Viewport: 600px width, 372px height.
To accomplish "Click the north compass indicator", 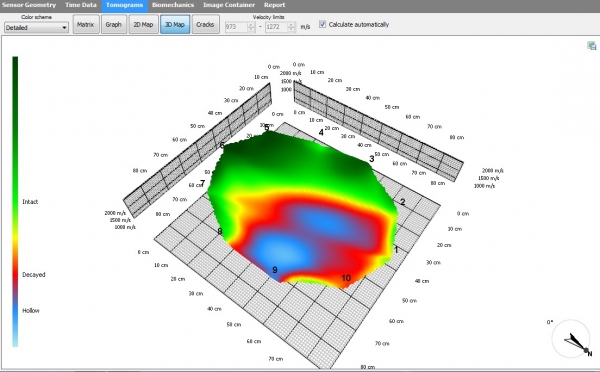I will tap(571, 339).
